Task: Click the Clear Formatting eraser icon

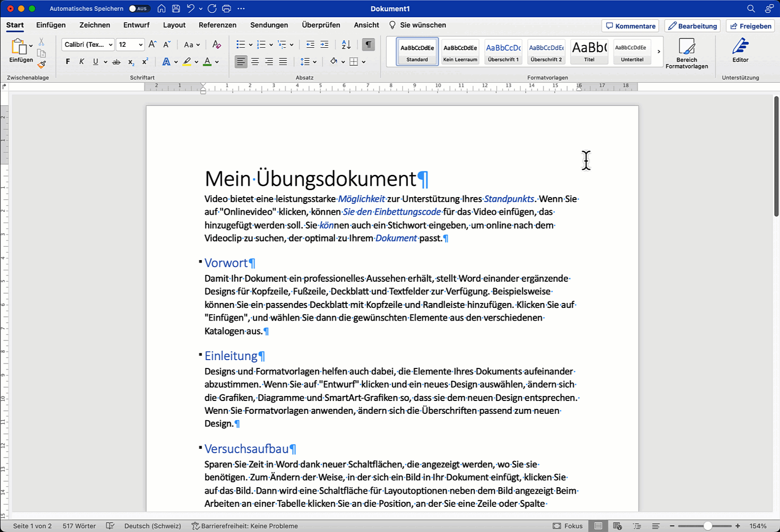Action: tap(216, 45)
